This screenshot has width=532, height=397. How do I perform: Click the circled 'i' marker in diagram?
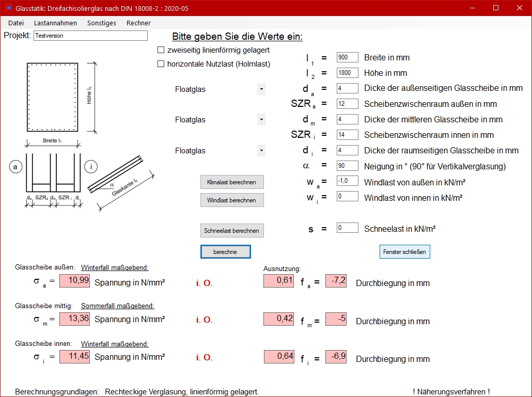pos(90,167)
